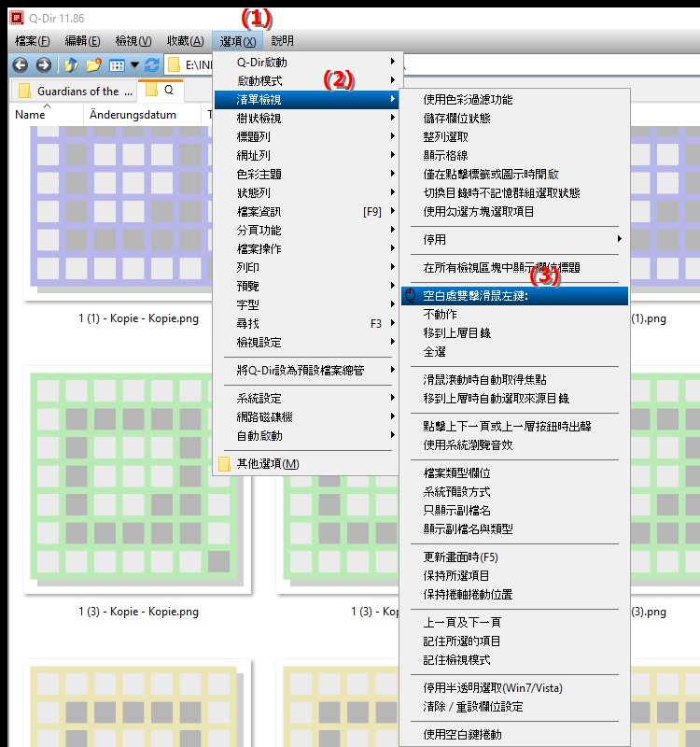This screenshot has width=700, height=747.
Task: Choose 清除 / 重設欄位設定 entry
Action: pos(515,707)
